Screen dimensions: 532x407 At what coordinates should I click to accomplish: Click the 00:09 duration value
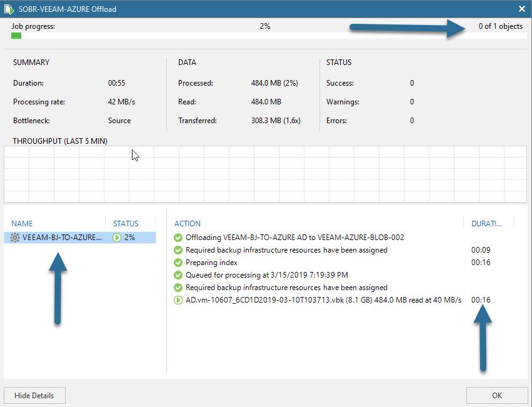click(x=481, y=250)
